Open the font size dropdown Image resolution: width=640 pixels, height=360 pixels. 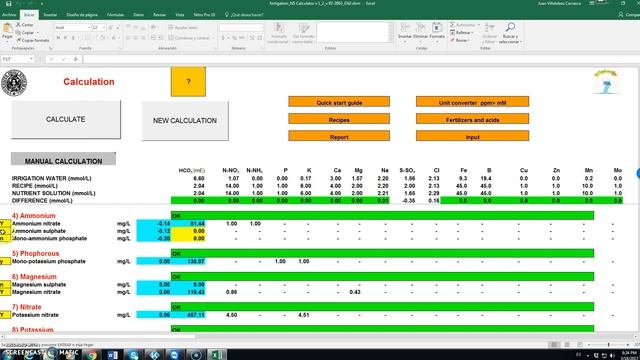point(104,27)
